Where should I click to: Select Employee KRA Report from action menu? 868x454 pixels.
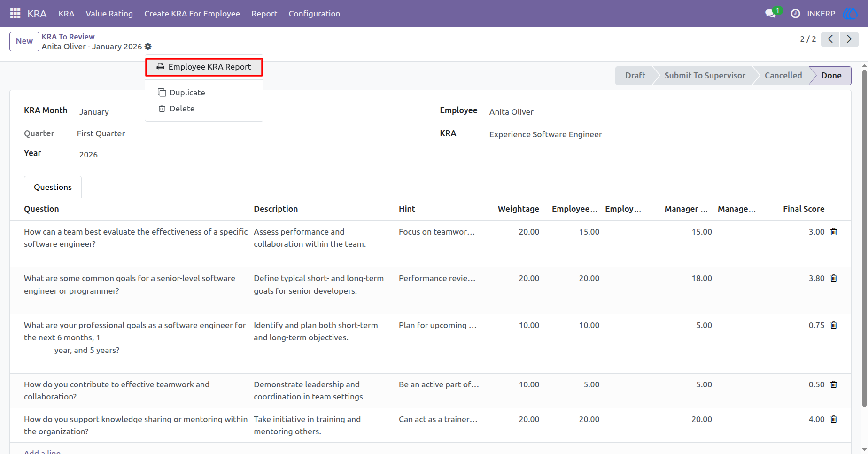[204, 67]
